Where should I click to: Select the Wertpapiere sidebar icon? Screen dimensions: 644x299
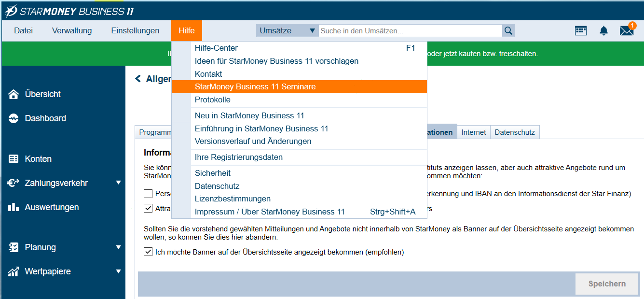(x=14, y=271)
